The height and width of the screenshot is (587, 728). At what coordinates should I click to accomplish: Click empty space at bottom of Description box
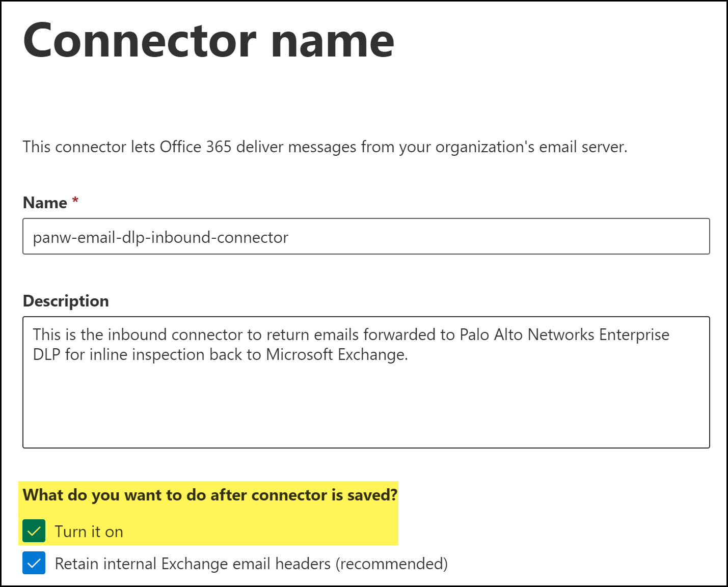(366, 417)
